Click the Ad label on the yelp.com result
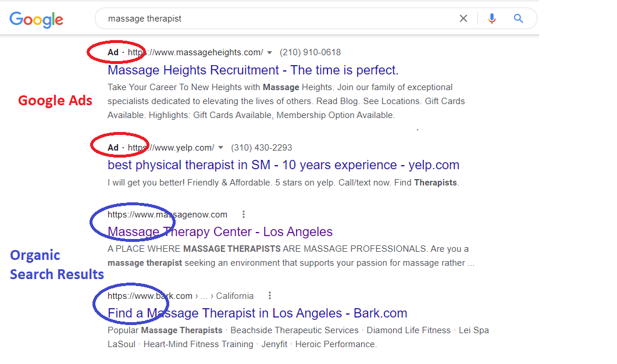 click(112, 147)
